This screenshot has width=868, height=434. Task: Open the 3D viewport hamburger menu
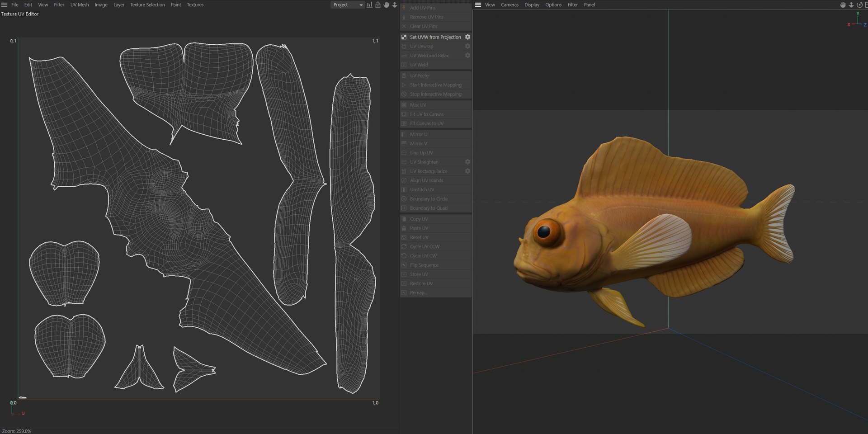(478, 5)
